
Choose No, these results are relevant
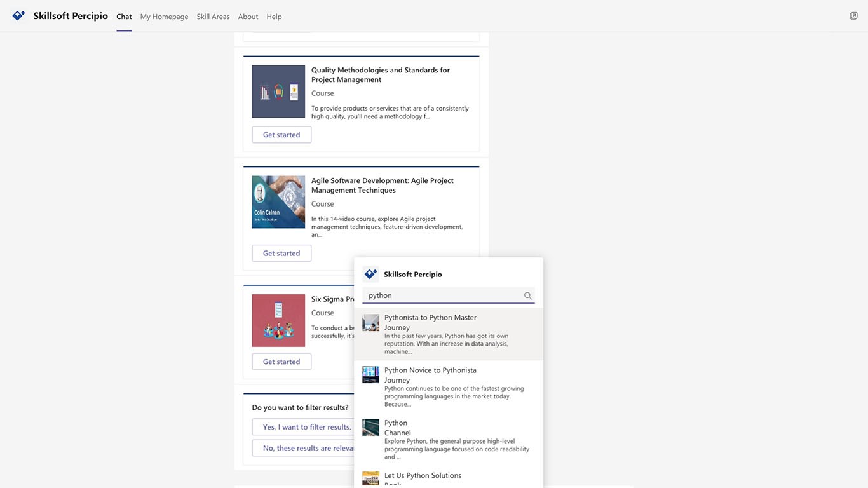click(x=303, y=448)
